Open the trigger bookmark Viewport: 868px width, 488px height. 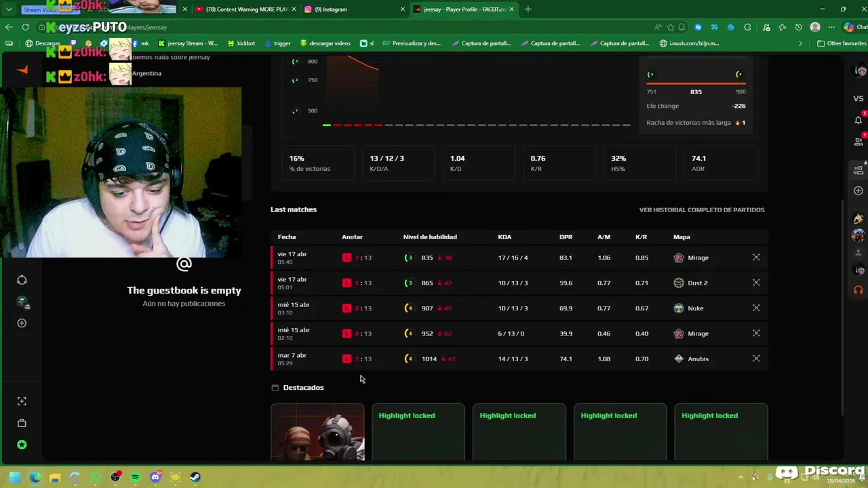277,43
